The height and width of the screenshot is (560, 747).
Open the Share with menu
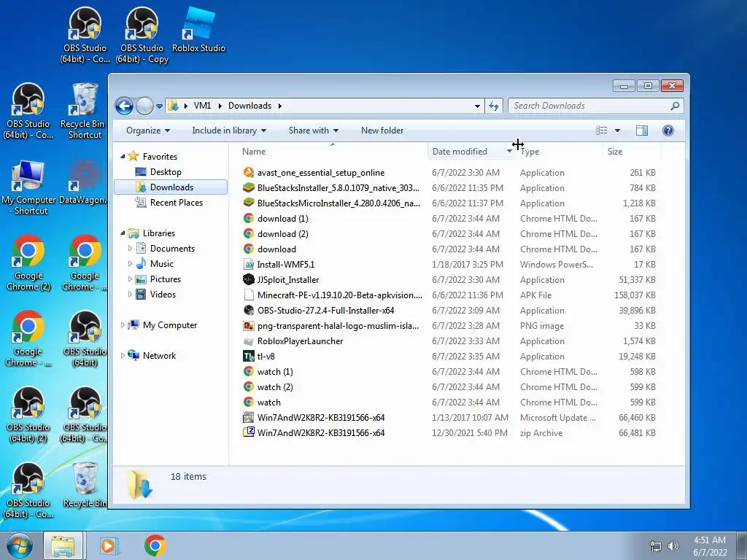(314, 131)
